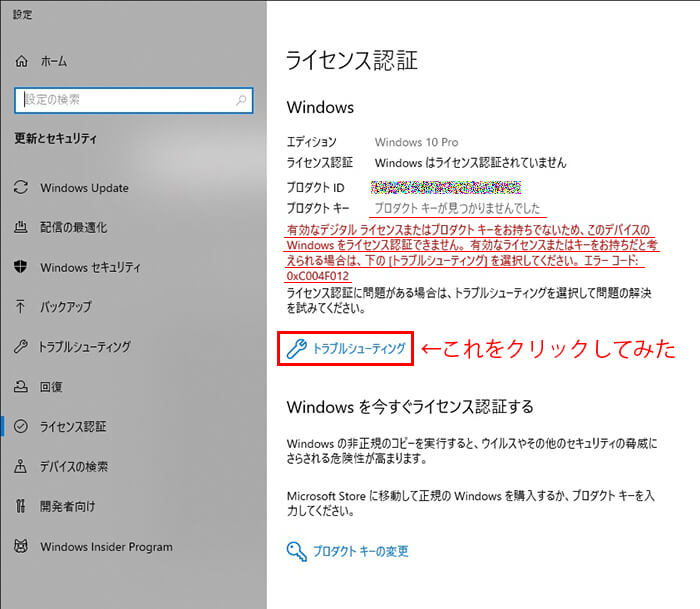This screenshot has height=609, width=700.
Task: Click the ライセンス認証 checkmark circle icon
Action: [x=21, y=426]
